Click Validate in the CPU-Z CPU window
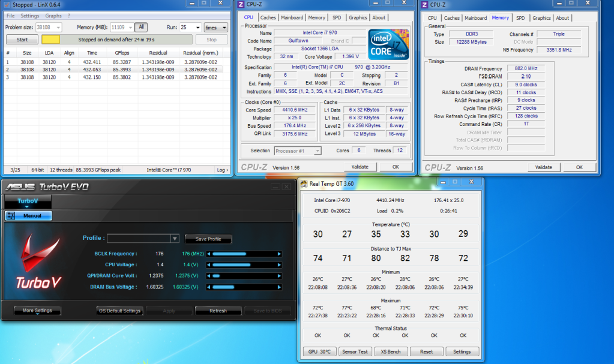 coord(360,167)
